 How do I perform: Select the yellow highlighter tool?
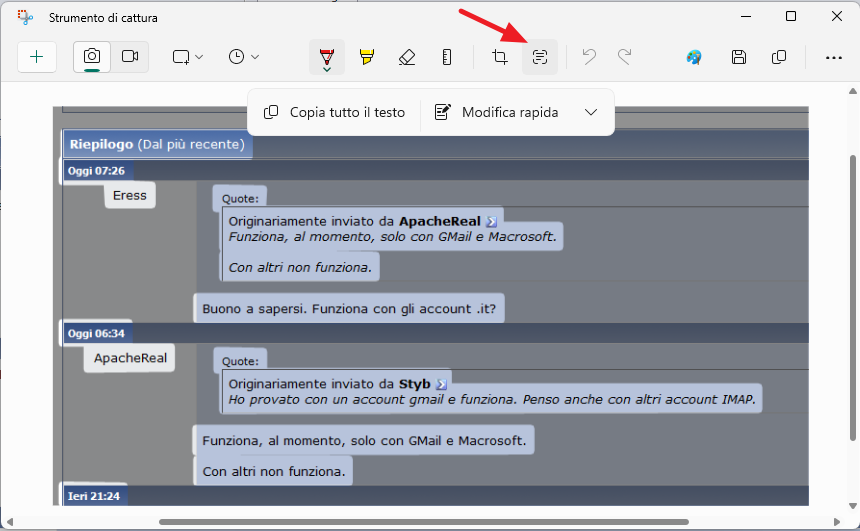[x=367, y=57]
